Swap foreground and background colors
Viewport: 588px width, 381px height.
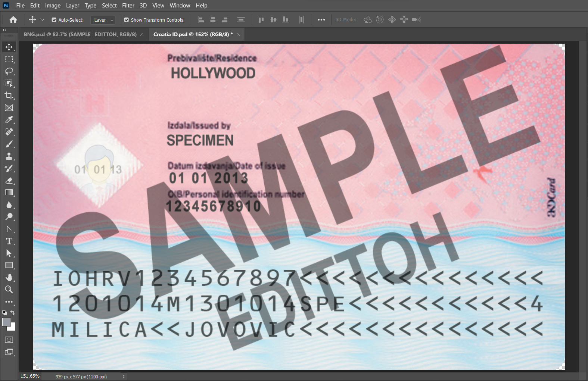13,313
